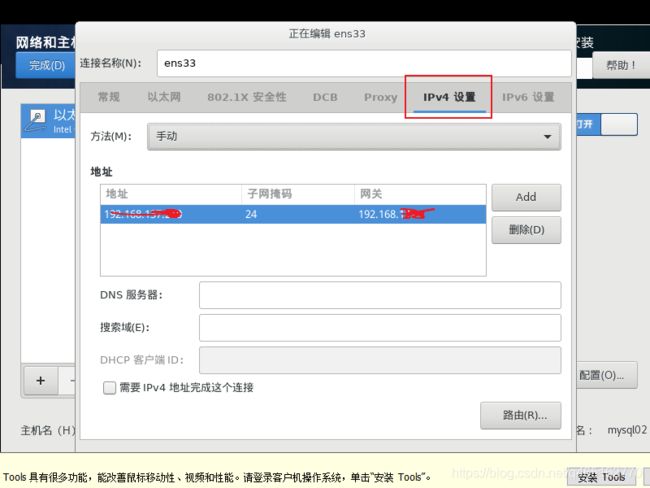Click the IP address cell in the selected row
Screen dimensions: 650x488
tap(171, 214)
